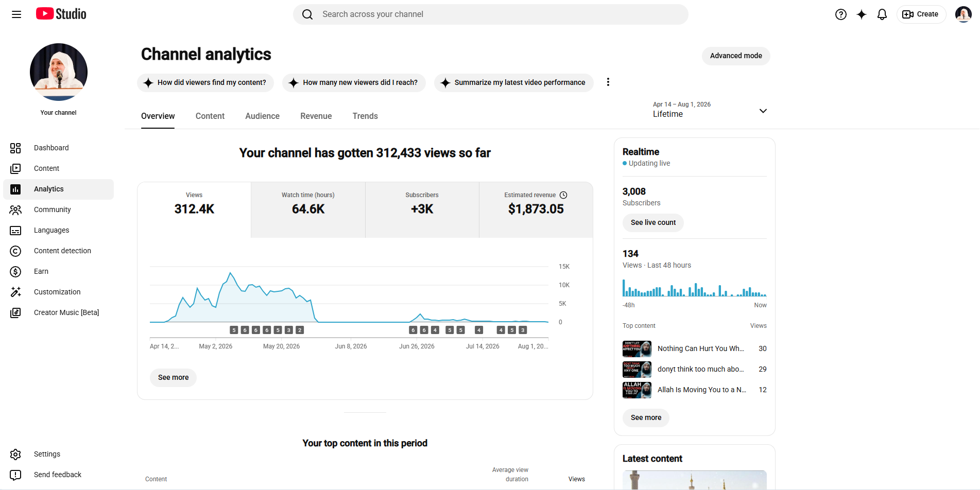This screenshot has height=490, width=980.
Task: Open Dashboard from the sidebar
Action: (59, 148)
